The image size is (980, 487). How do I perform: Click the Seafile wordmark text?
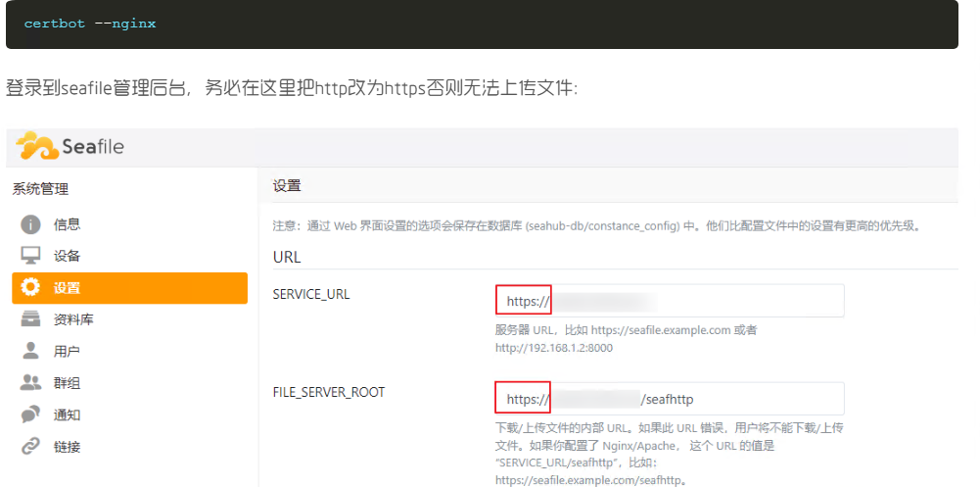(93, 147)
